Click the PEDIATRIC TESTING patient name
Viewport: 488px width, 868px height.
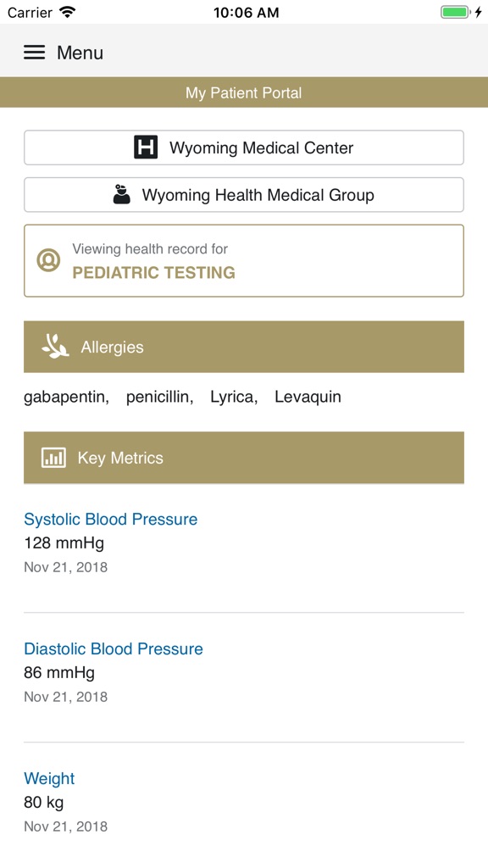[x=155, y=273]
